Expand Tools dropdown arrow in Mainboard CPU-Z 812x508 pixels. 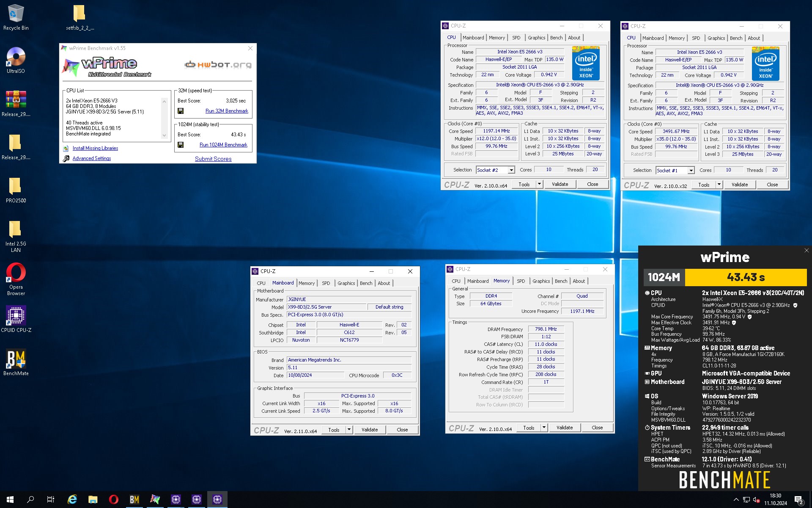(349, 430)
